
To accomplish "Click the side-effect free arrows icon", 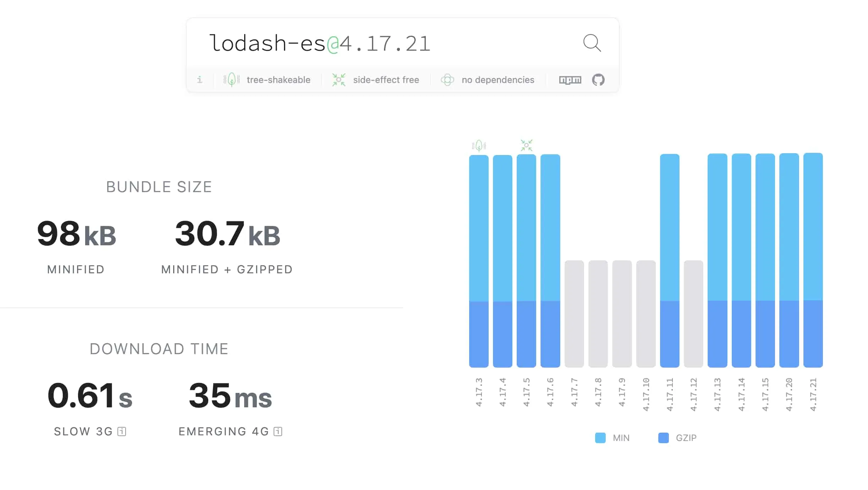I will 339,80.
